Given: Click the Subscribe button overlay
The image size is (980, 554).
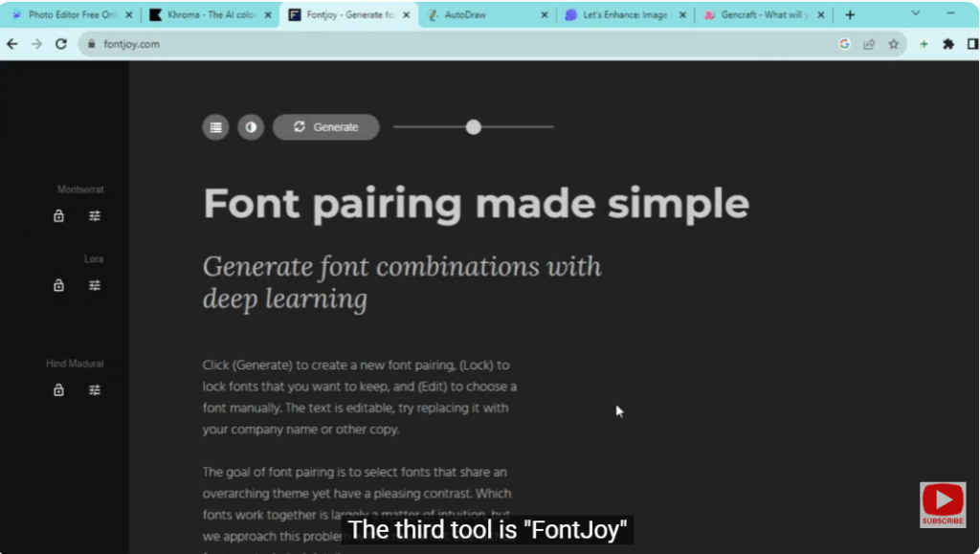Looking at the screenshot, I should [x=943, y=504].
